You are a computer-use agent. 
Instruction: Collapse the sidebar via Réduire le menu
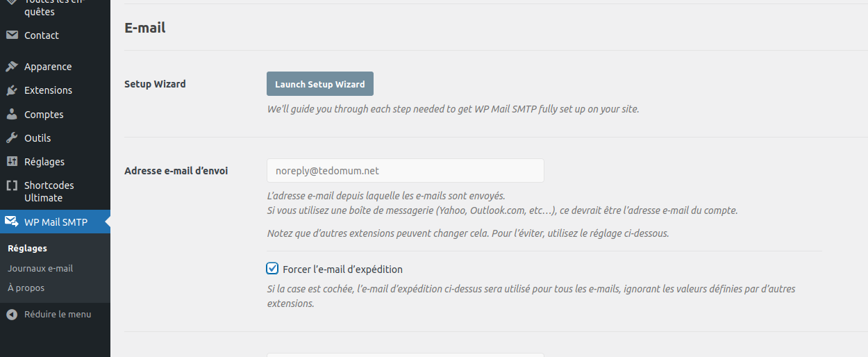[x=58, y=315]
